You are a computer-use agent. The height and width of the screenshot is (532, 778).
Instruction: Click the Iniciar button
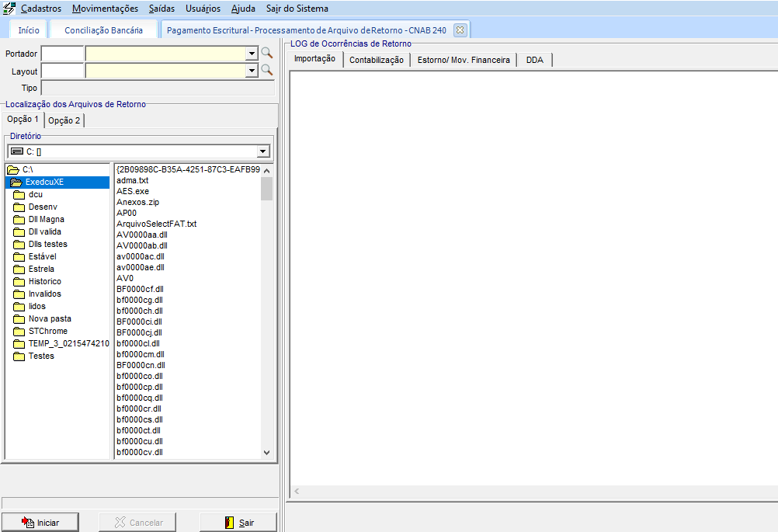[x=40, y=523]
